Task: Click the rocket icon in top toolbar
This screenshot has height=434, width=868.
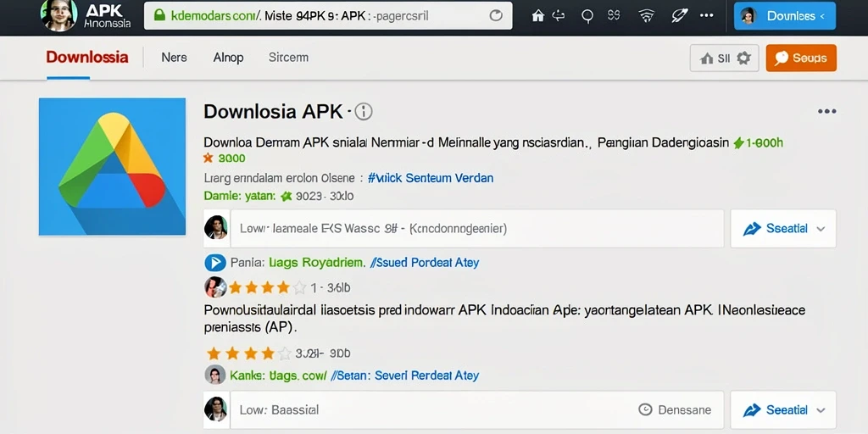Action: pos(679,15)
